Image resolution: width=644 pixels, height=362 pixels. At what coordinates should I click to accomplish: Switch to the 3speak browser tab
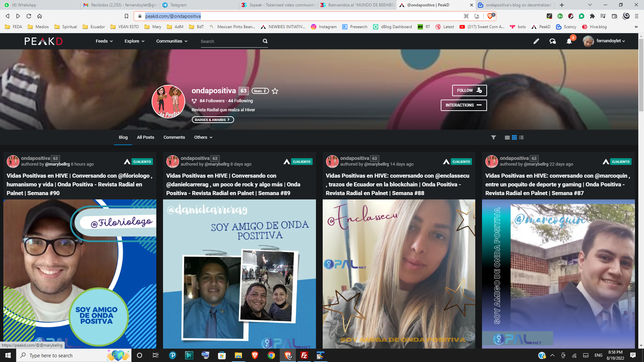278,5
